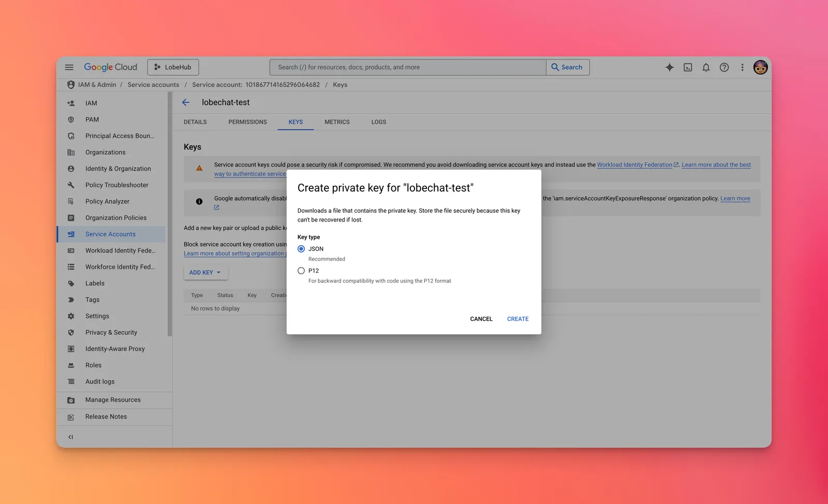Click the Gemini sparkle icon in header

click(x=669, y=67)
